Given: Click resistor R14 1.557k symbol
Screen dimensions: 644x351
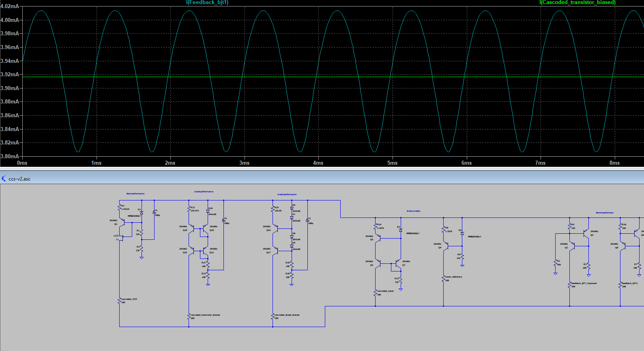Looking at the screenshot, I should click(x=375, y=226).
